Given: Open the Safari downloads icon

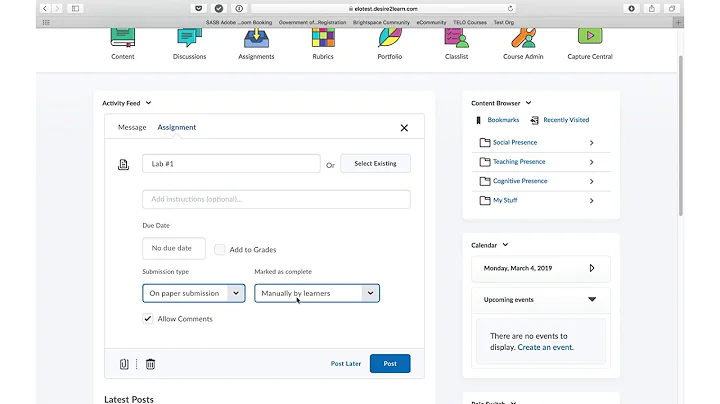Looking at the screenshot, I should (631, 8).
